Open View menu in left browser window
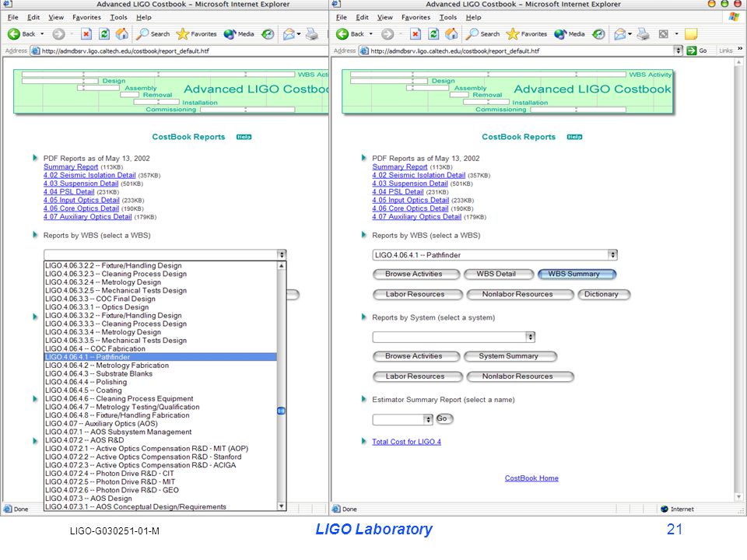Viewport: 747px width, 560px height. click(x=56, y=17)
